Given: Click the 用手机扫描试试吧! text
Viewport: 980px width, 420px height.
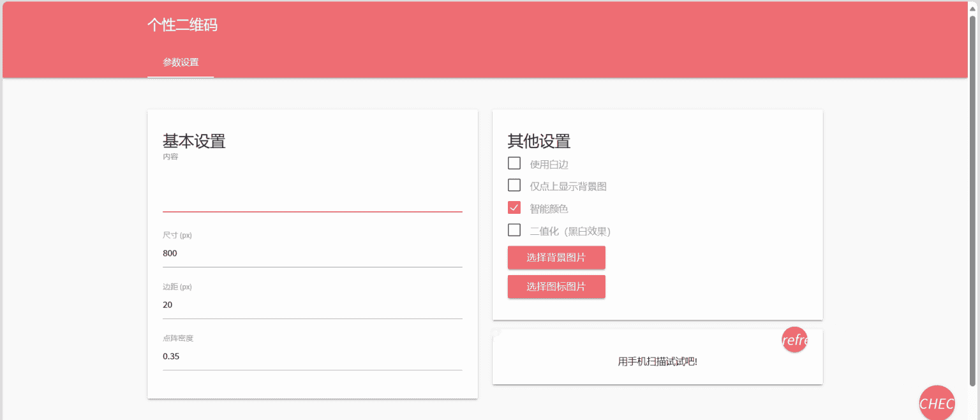Looking at the screenshot, I should [657, 362].
